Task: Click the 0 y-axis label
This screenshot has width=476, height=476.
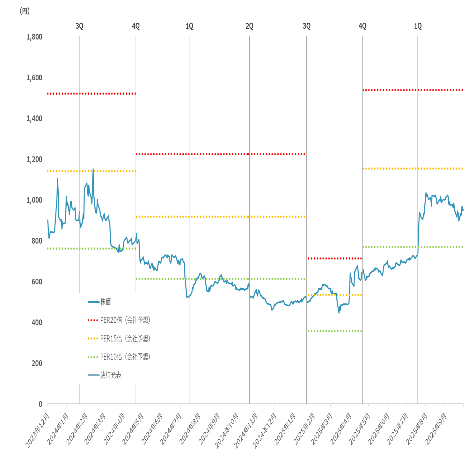Action: click(40, 404)
